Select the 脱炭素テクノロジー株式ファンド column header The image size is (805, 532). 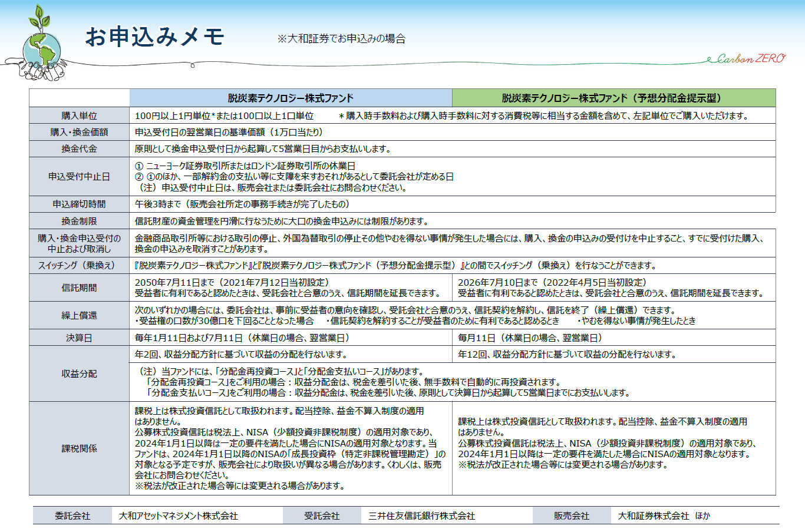291,96
